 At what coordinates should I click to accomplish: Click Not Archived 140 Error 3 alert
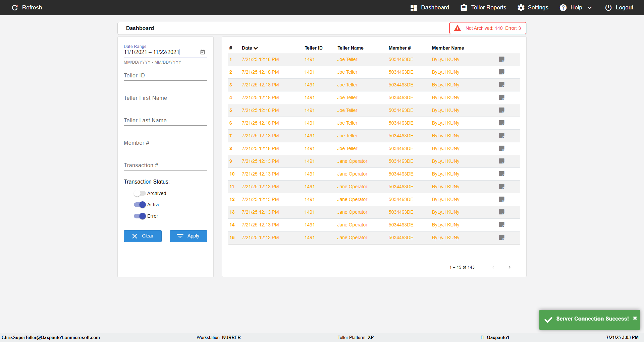[x=488, y=28]
